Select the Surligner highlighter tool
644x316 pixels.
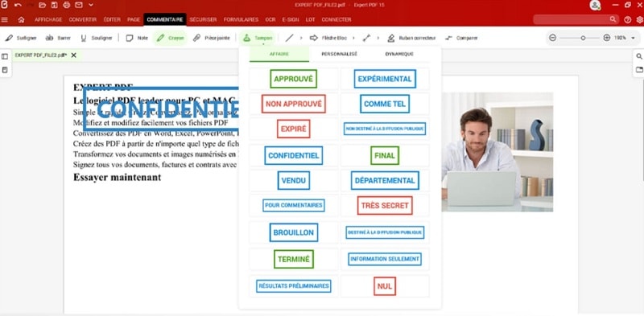(x=21, y=38)
